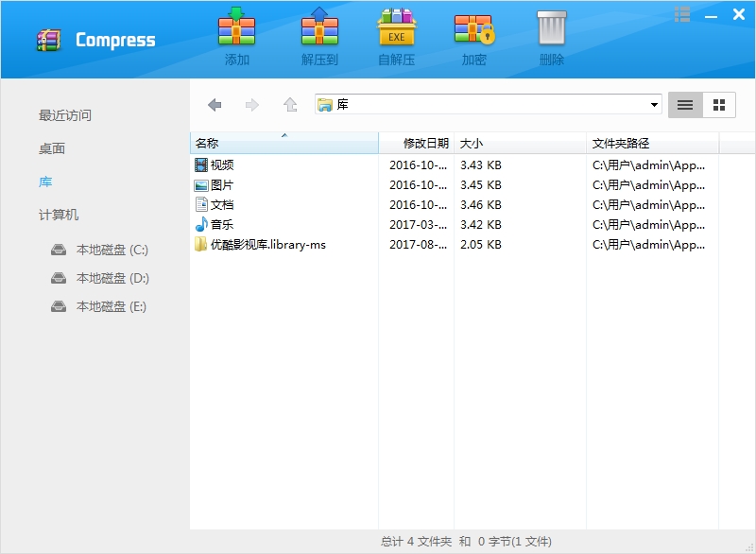Click the 3.43 KB size cell
Viewport: 756px width, 554px height.
[481, 165]
